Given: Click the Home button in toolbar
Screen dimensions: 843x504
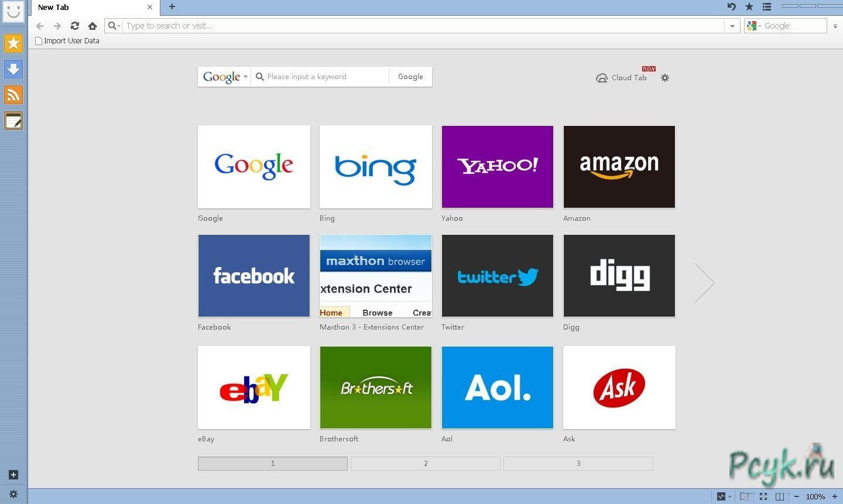Looking at the screenshot, I should pos(92,26).
